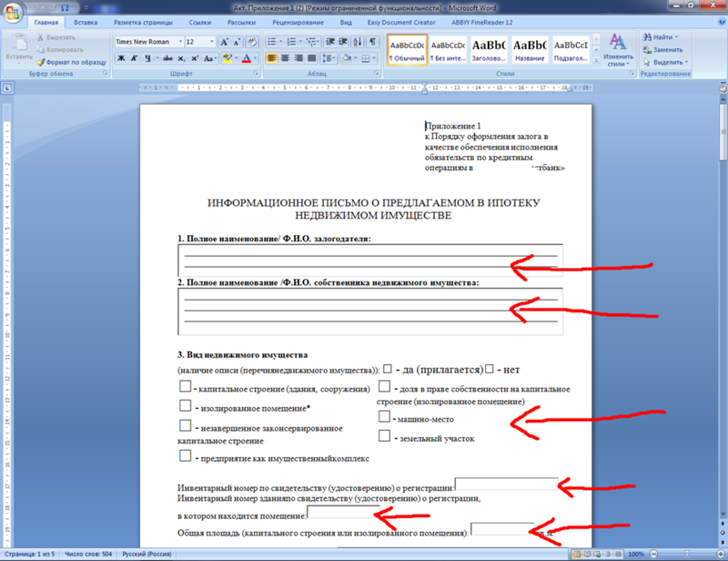728x561 pixels.
Task: Apply superscript formatting
Action: (195, 58)
